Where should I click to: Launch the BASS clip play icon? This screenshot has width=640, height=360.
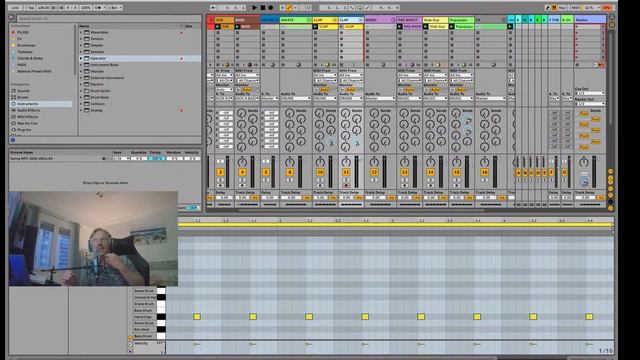(238, 27)
